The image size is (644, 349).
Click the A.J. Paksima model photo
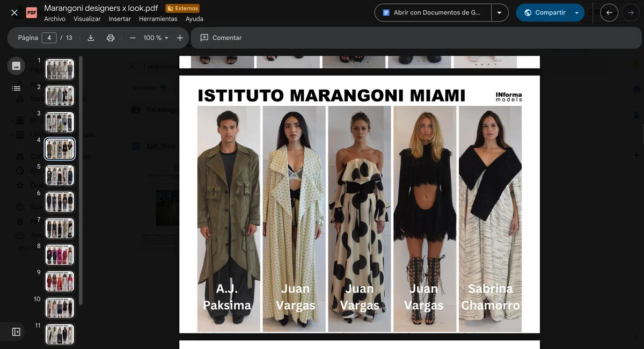[x=229, y=219]
